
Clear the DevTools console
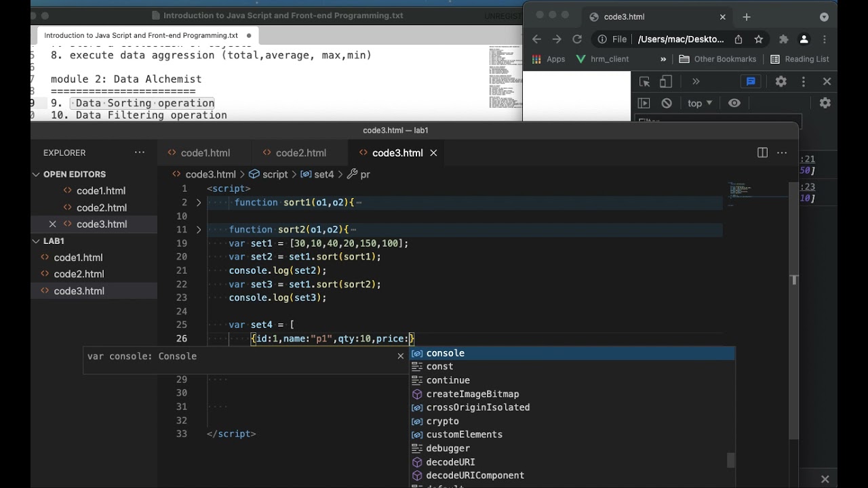[x=667, y=103]
